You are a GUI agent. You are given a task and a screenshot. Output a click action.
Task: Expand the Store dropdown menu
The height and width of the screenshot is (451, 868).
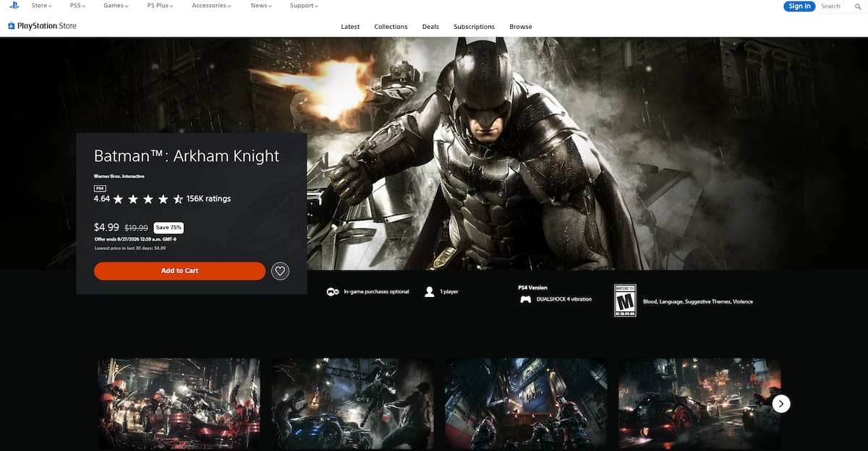pyautogui.click(x=41, y=6)
